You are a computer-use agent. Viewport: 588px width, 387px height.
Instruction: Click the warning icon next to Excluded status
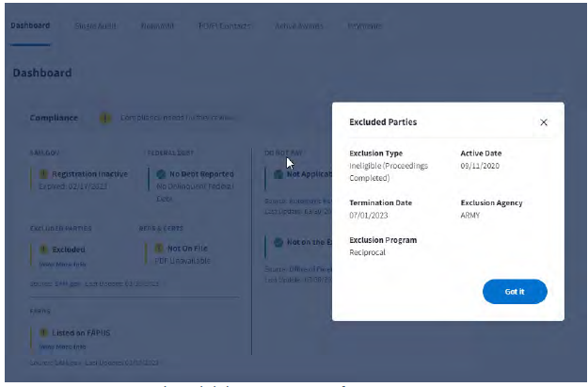point(43,250)
